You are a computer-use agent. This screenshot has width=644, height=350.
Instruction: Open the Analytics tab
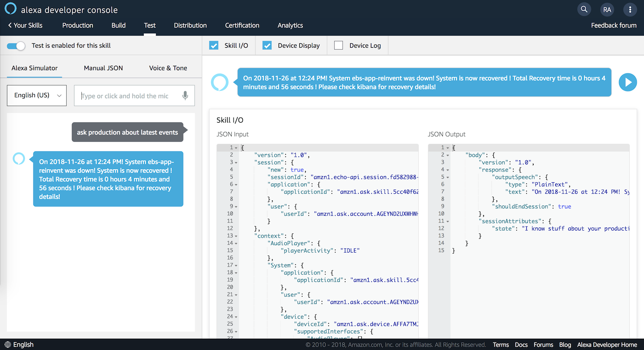[x=290, y=25]
